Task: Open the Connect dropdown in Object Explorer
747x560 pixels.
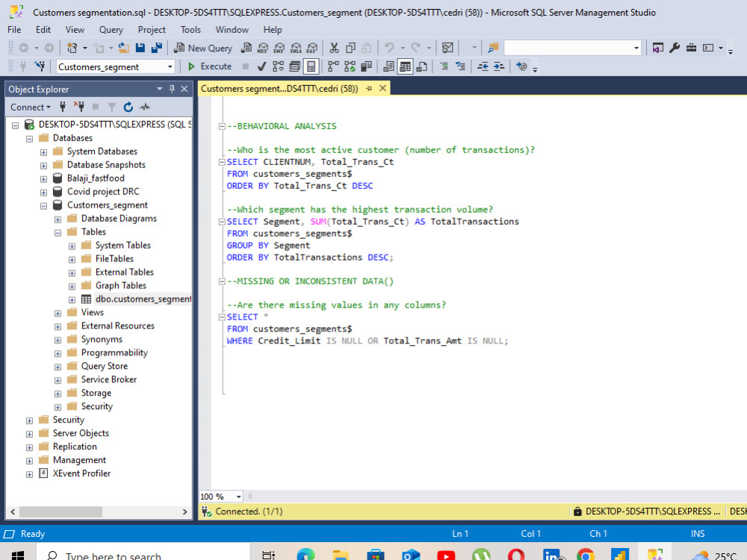Action: click(x=31, y=107)
